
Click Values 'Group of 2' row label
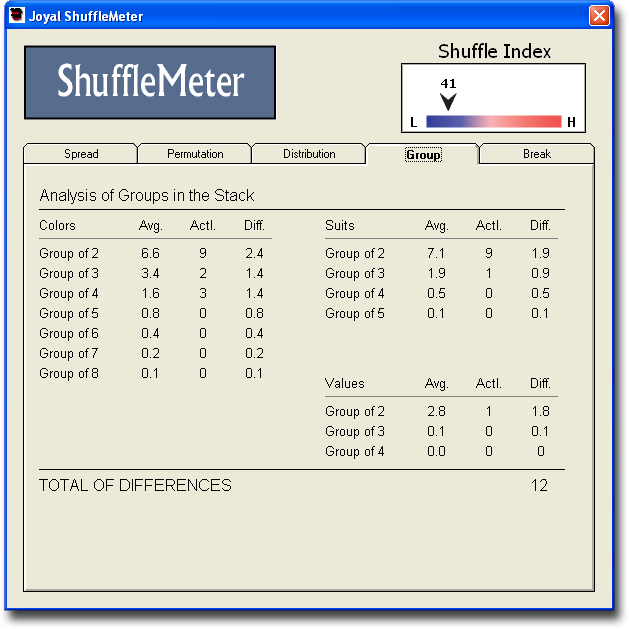355,412
